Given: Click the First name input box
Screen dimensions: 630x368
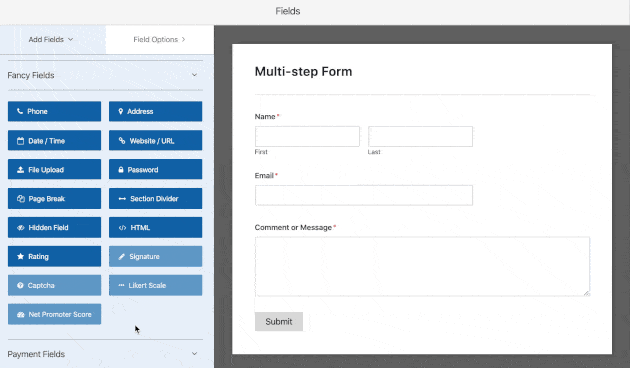Looking at the screenshot, I should (307, 137).
